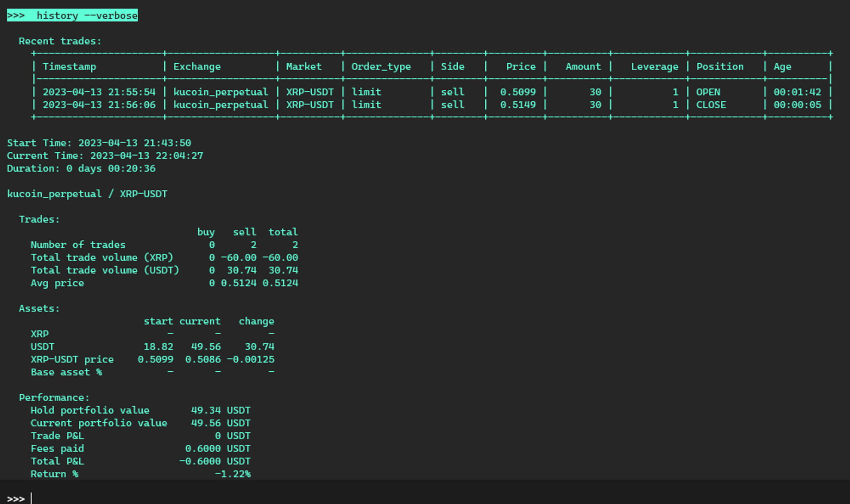Click the USDT current balance 49.56
Viewport: 850px width, 504px height.
(206, 346)
